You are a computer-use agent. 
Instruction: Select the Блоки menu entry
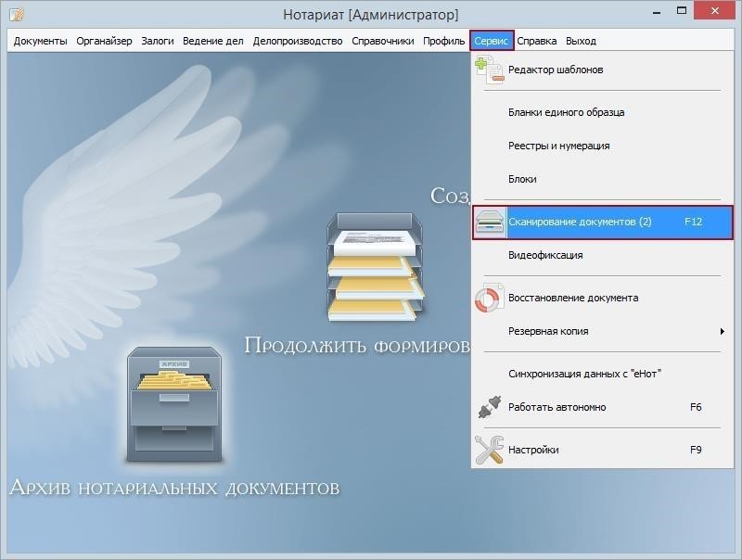point(522,179)
